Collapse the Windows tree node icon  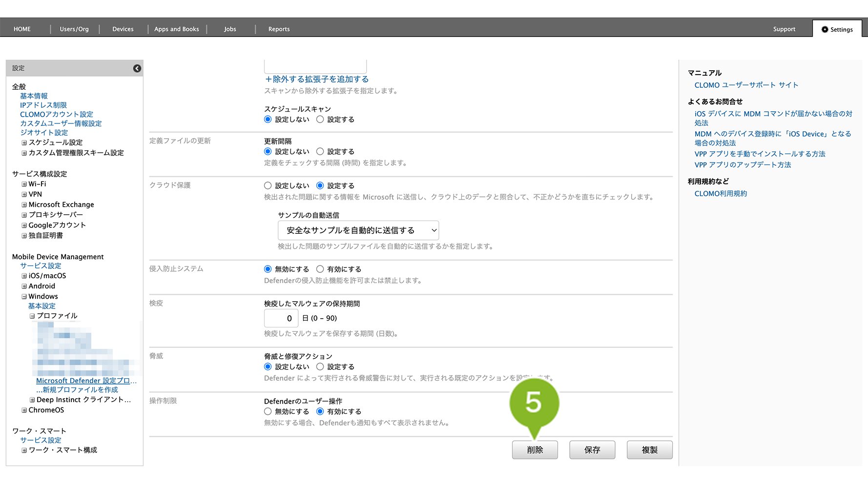(x=24, y=297)
